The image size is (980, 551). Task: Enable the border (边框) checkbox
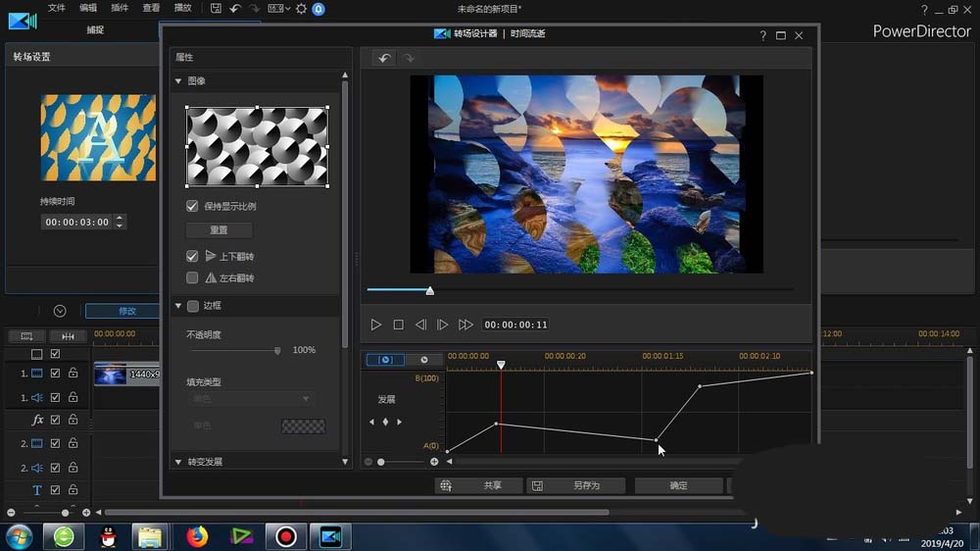pos(192,306)
